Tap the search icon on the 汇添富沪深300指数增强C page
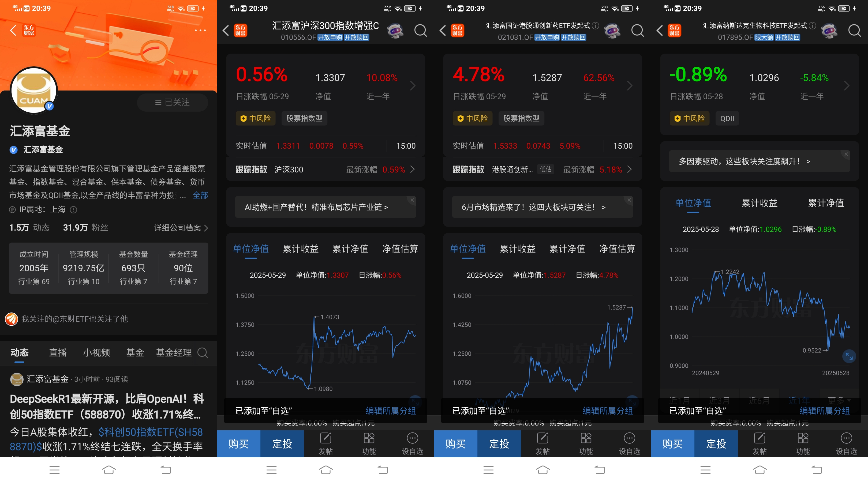Image resolution: width=868 pixels, height=482 pixels. [420, 31]
